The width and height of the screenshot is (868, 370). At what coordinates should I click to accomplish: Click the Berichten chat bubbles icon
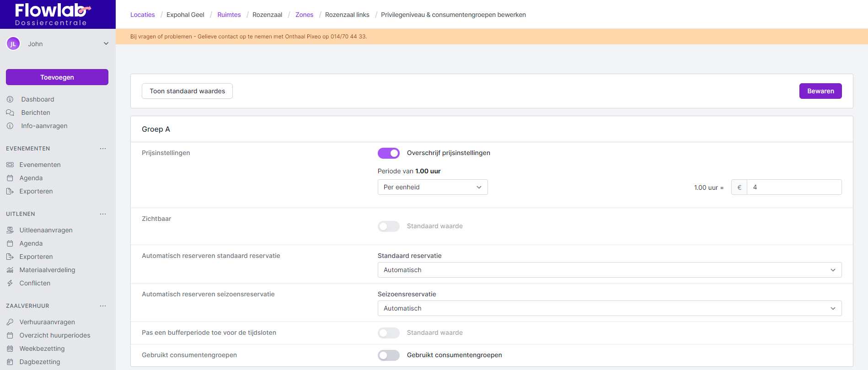(10, 113)
